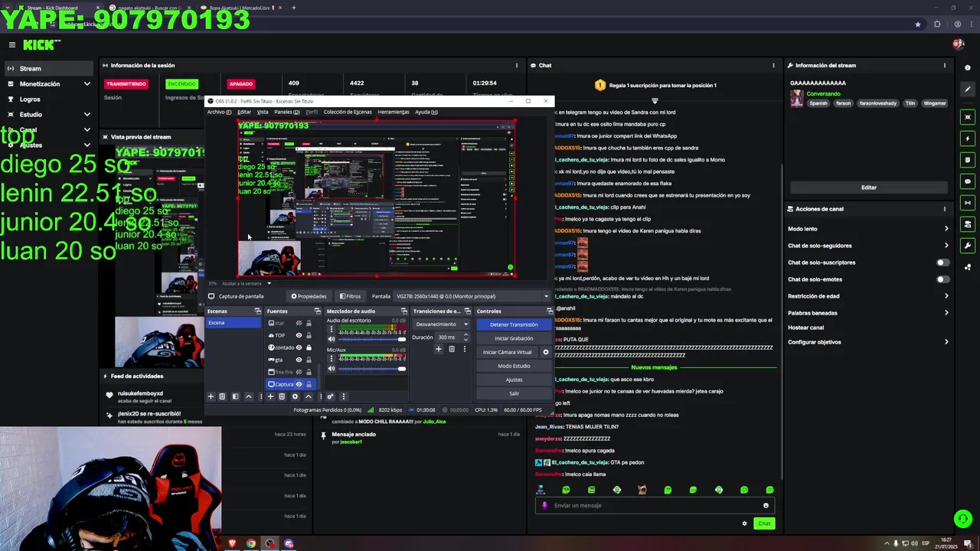980x551 pixels.
Task: Open the Kick hamburger menu
Action: point(12,45)
